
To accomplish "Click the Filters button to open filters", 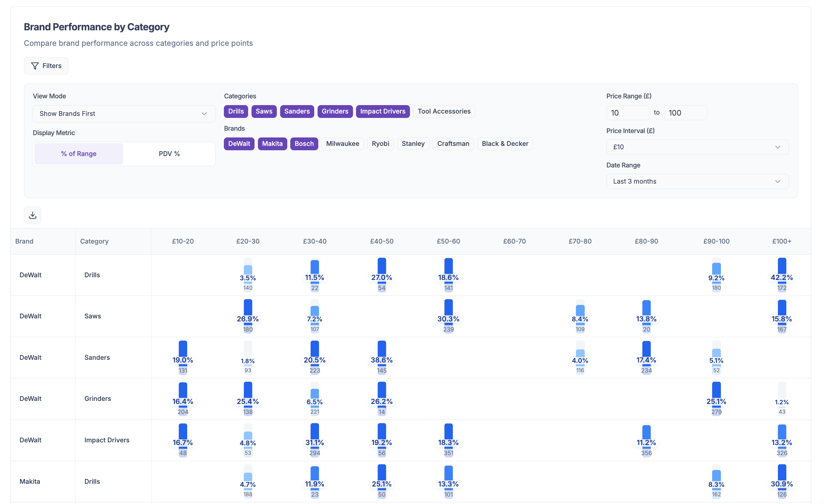I will tap(46, 66).
